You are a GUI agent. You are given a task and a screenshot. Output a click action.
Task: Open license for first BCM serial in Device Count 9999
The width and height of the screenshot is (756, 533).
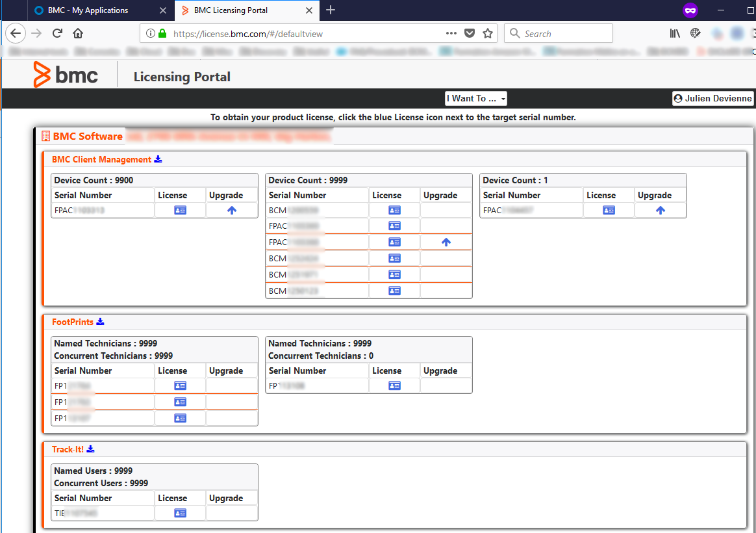[x=394, y=211]
